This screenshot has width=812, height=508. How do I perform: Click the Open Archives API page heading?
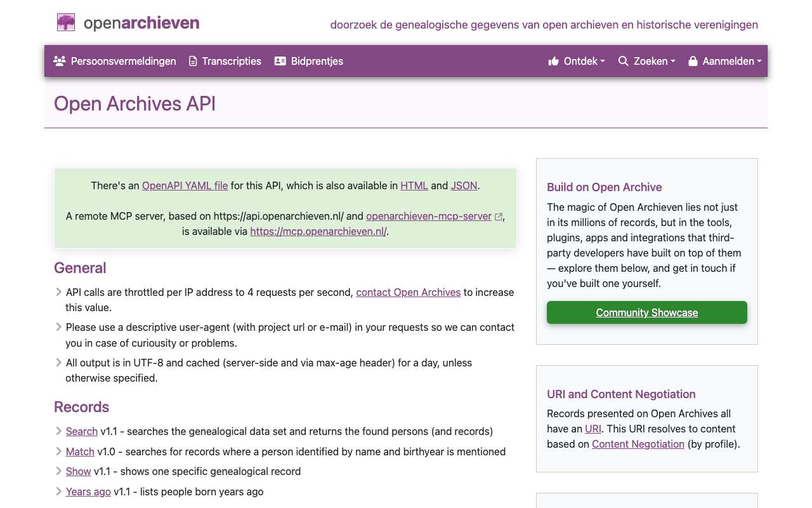point(135,104)
